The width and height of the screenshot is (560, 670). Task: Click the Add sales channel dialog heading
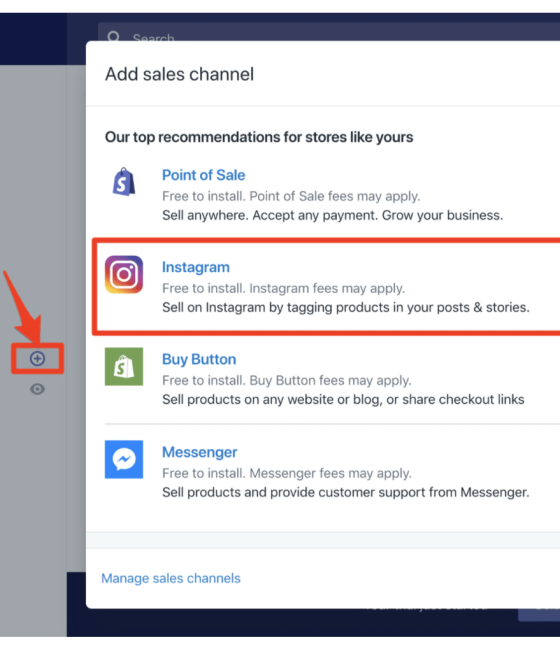[179, 74]
